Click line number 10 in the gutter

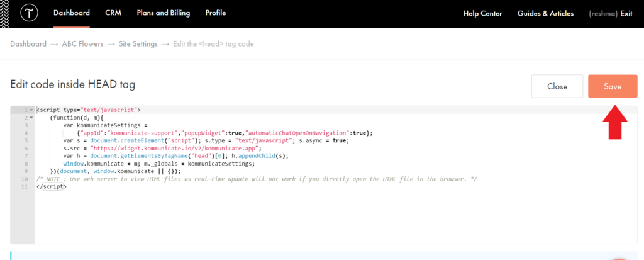click(25, 179)
